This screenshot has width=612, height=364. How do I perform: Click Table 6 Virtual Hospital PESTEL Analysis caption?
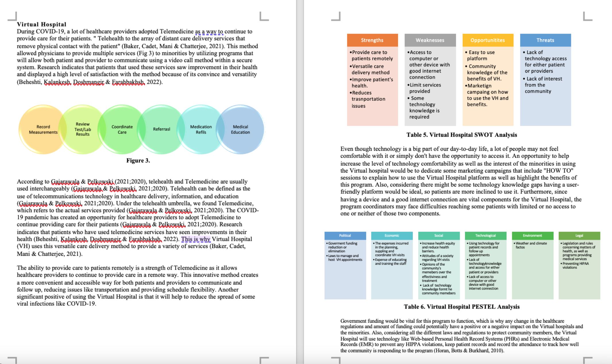(461, 307)
